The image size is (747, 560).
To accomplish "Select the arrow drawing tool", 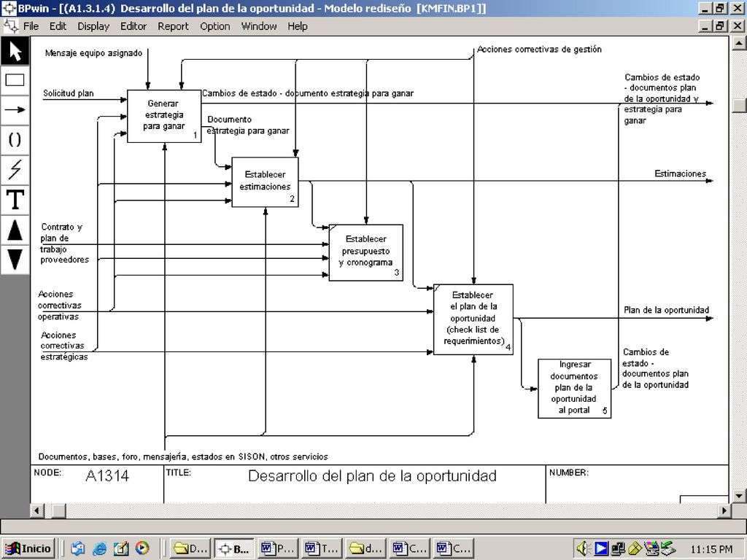I will pyautogui.click(x=15, y=110).
